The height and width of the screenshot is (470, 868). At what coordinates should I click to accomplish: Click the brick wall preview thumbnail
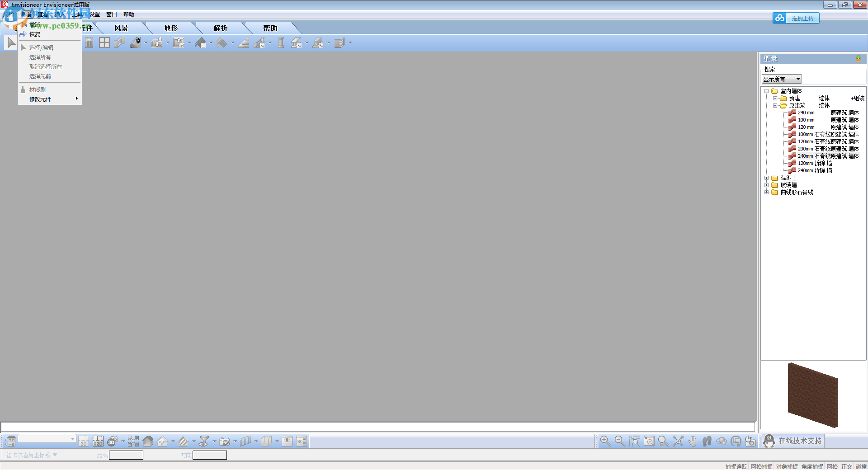(x=813, y=395)
